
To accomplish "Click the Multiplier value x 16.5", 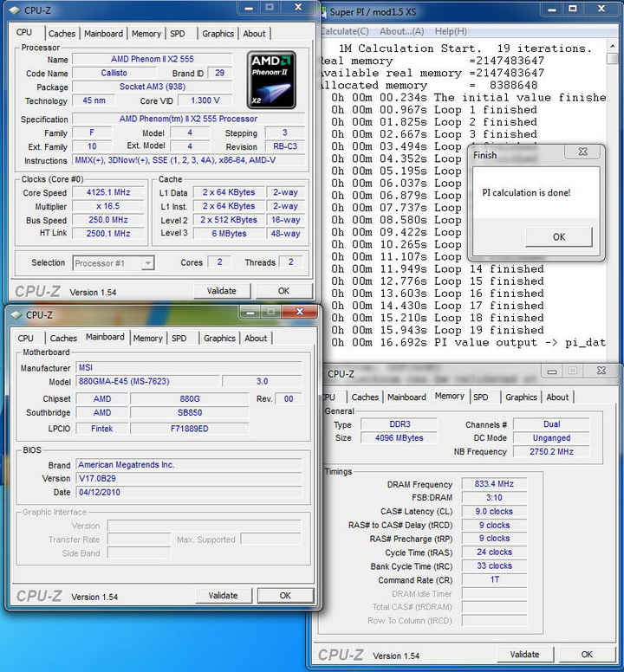I will 108,206.
